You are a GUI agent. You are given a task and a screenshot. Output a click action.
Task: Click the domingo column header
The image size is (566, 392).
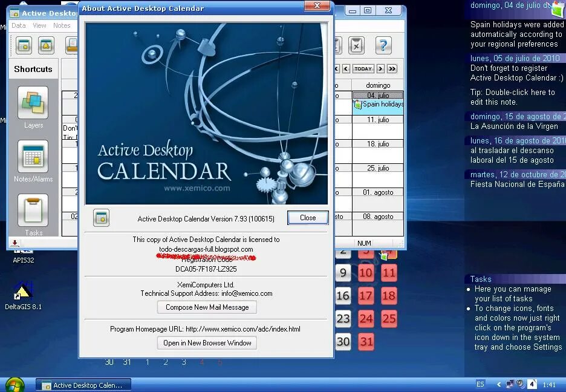378,85
